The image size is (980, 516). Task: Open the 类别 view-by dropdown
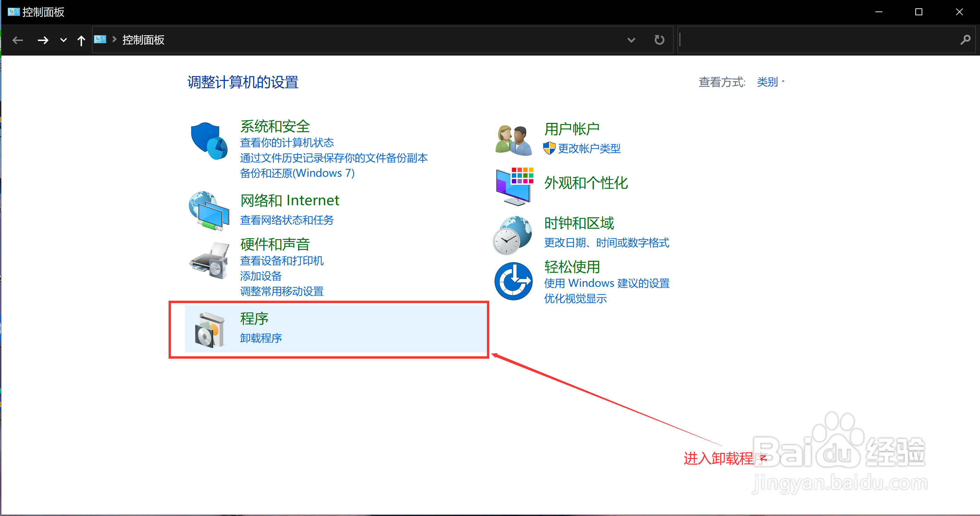click(768, 82)
